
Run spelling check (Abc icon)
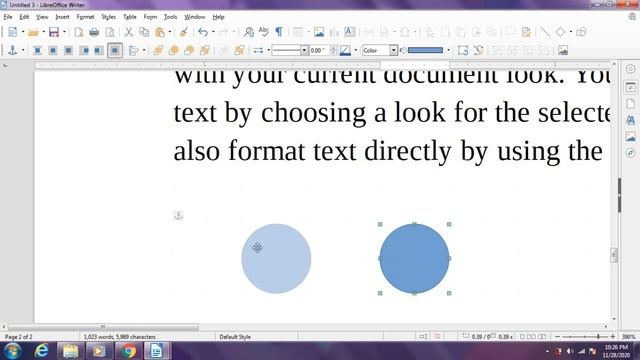pyautogui.click(x=264, y=32)
